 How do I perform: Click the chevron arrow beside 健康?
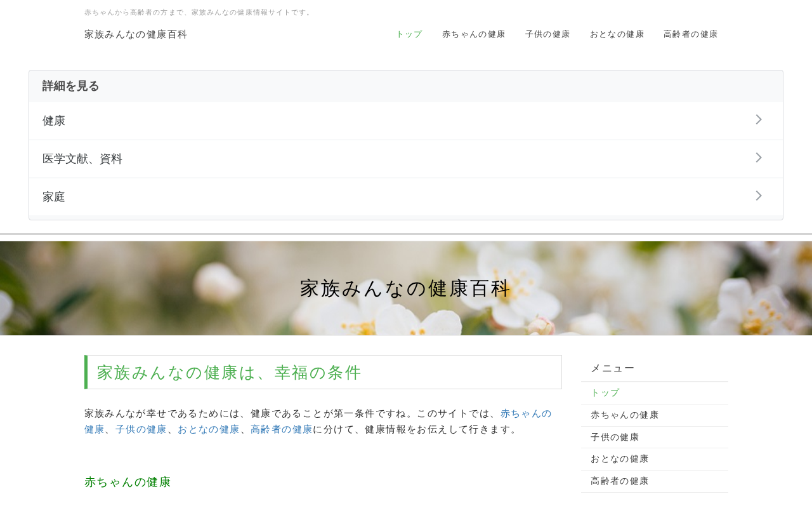(758, 120)
